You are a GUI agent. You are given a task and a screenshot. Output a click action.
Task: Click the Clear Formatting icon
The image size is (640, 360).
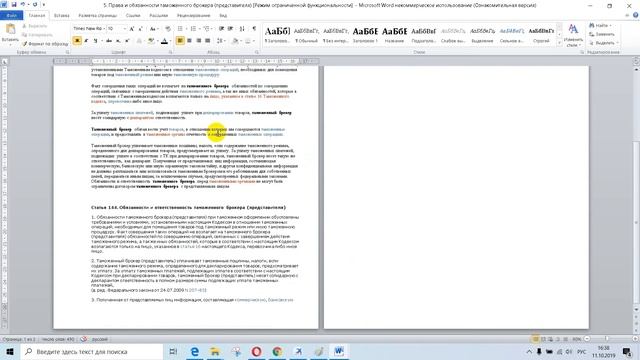(168, 29)
